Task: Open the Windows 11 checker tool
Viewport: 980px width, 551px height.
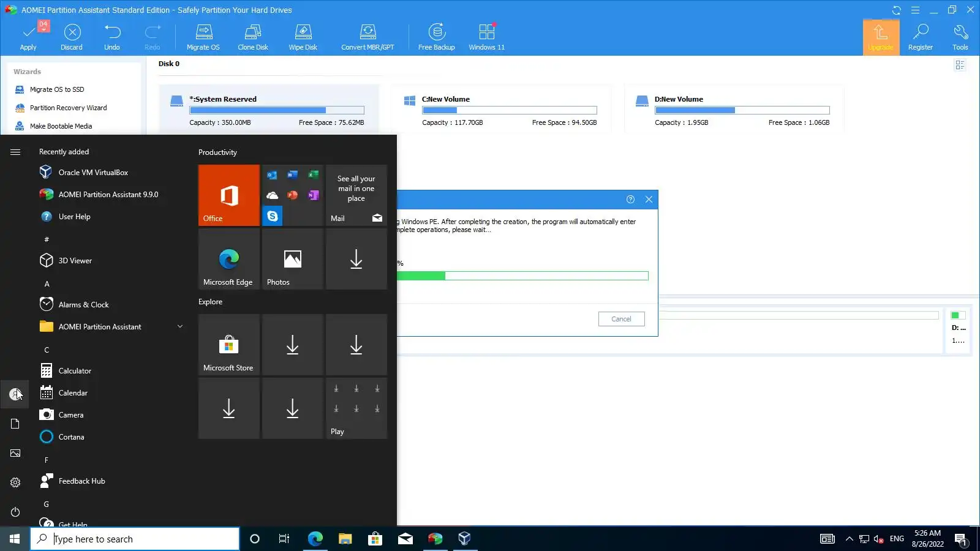Action: pos(487,37)
